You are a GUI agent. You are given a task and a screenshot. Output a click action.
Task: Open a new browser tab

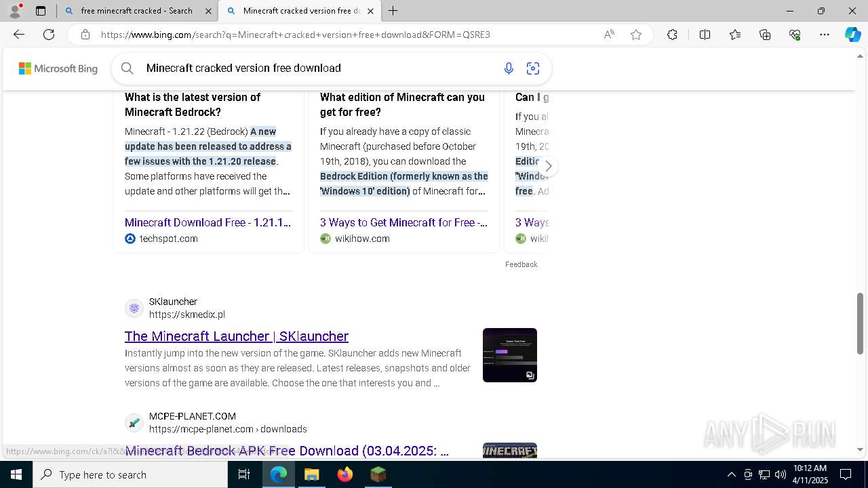point(393,11)
